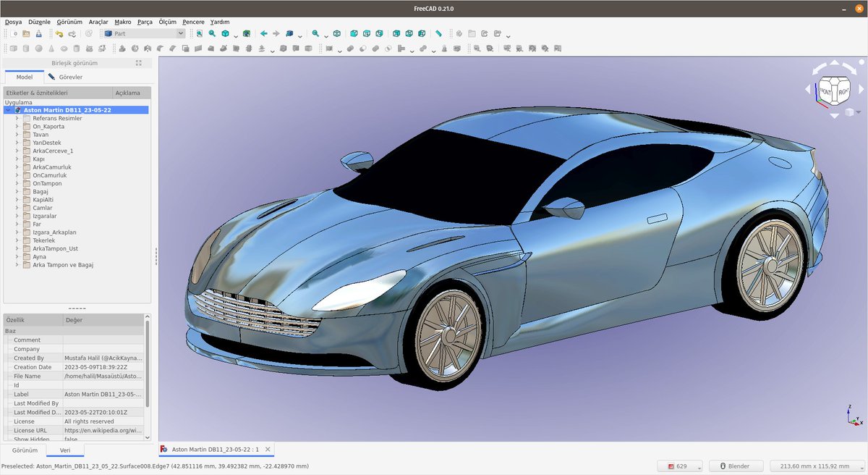
Task: Click the Create torus primitive icon
Action: click(64, 49)
